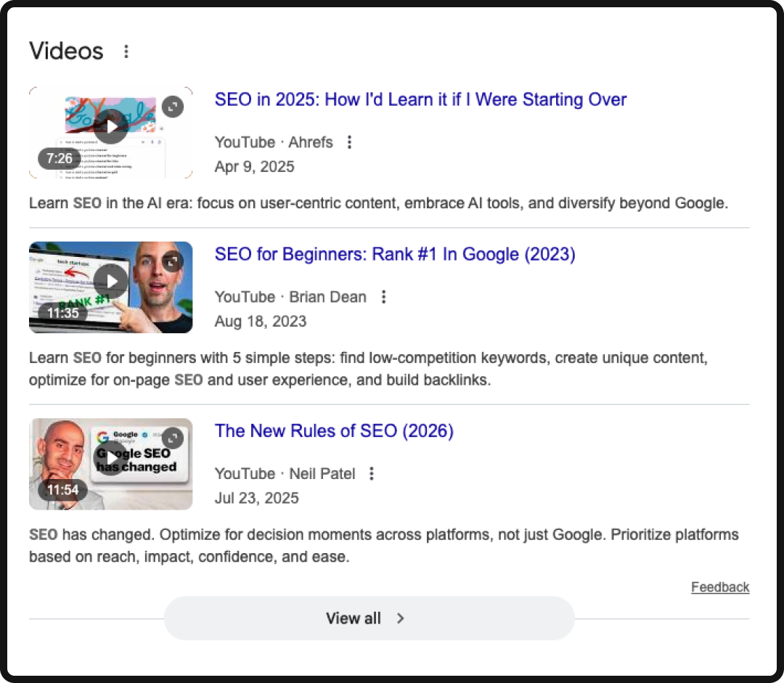Open options menu for the Neil Patel result
The height and width of the screenshot is (683, 784).
(x=371, y=473)
